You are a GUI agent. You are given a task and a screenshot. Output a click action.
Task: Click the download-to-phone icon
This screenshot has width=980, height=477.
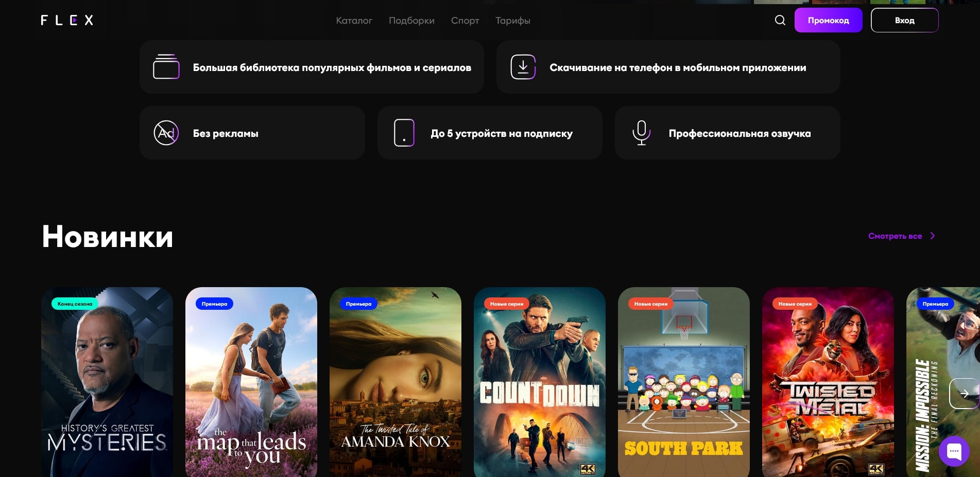click(523, 67)
